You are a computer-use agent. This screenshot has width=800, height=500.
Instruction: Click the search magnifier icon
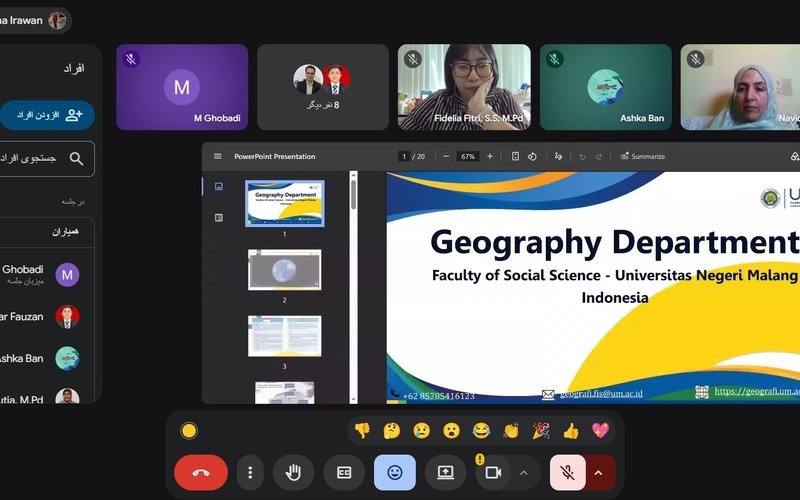pyautogui.click(x=76, y=159)
